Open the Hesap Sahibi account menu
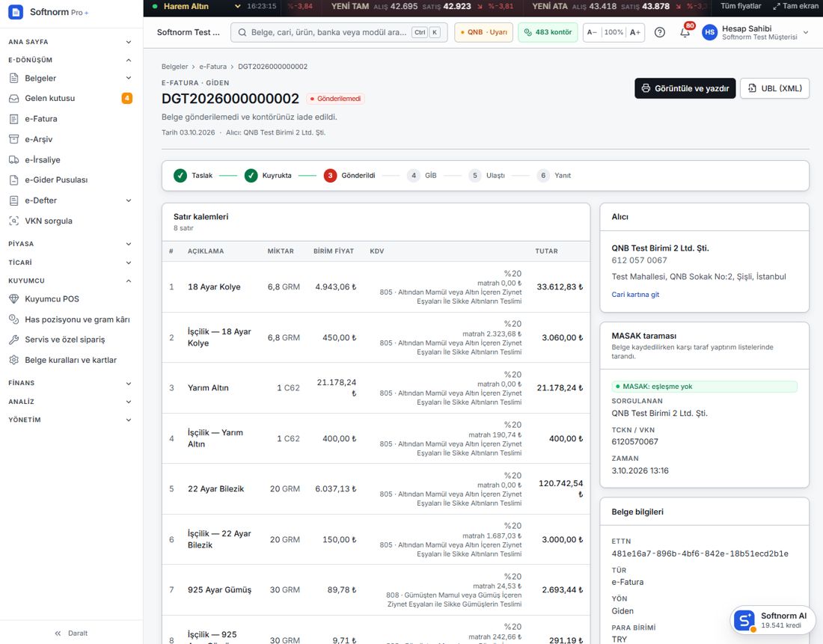 [756, 32]
